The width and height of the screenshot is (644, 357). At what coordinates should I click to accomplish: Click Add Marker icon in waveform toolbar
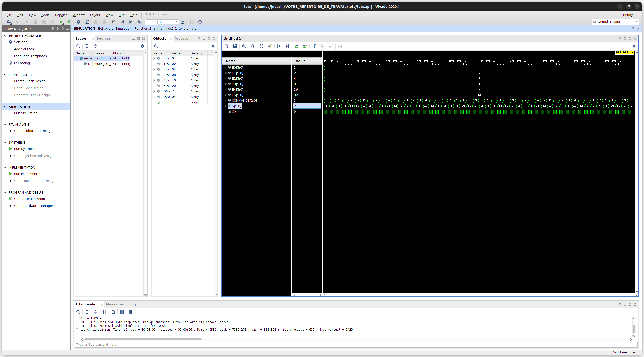tap(314, 46)
